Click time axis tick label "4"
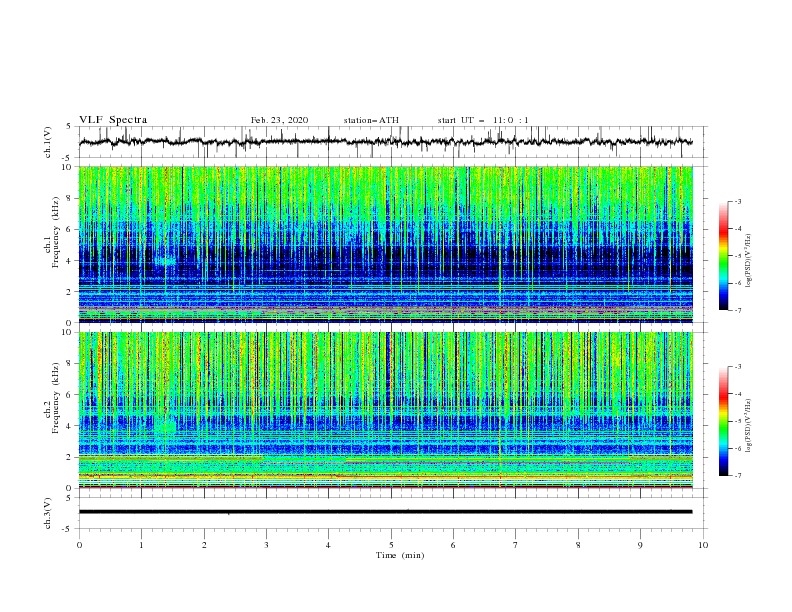792x612 pixels. (328, 545)
